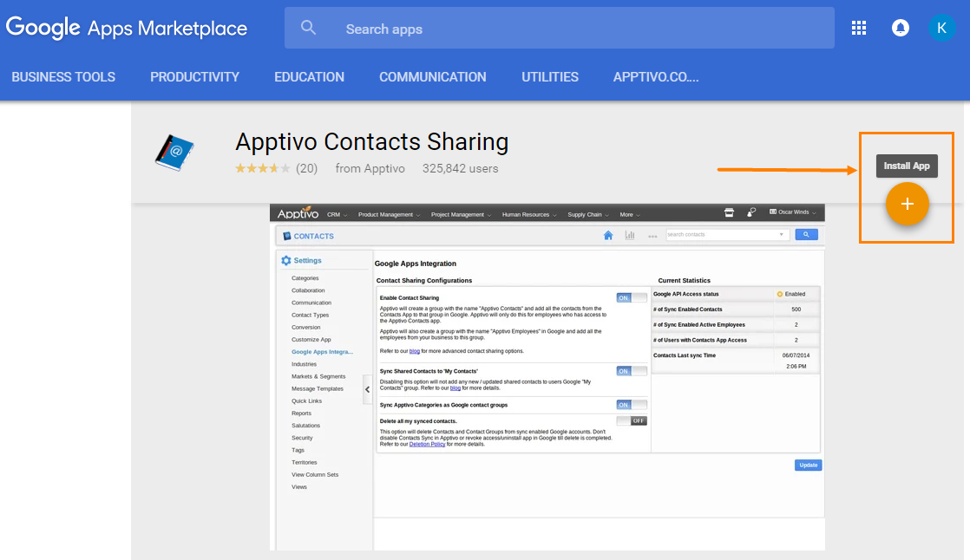Screen dimensions: 970x560
Task: Toggle Sync Shared Contacts to My Contacts
Action: (632, 371)
